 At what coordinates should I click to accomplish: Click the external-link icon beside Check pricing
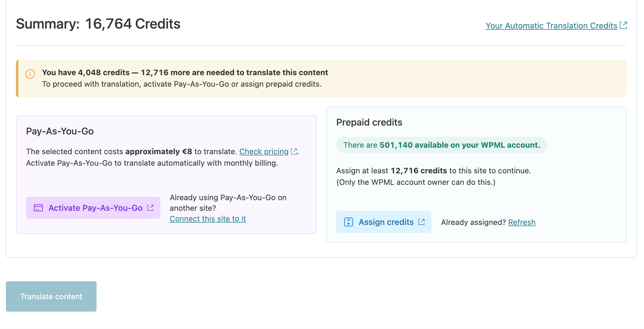coord(294,152)
